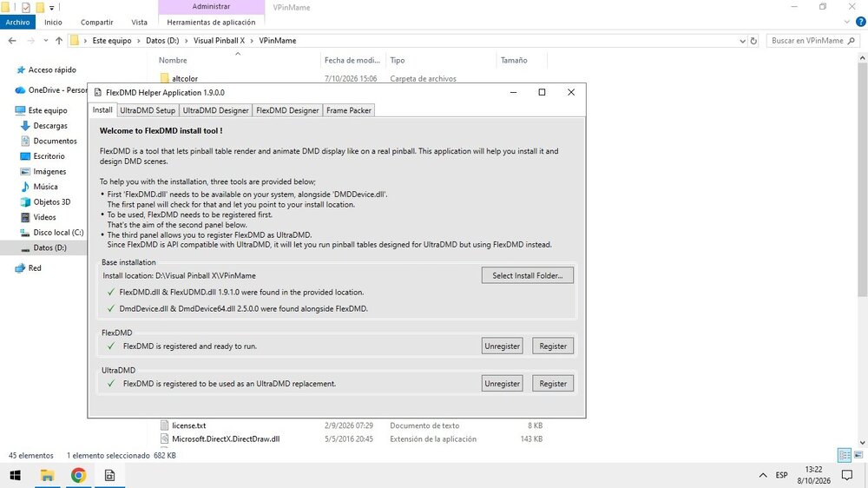Launch Chrome from the taskbar
This screenshot has height=488, width=868.
click(x=79, y=475)
